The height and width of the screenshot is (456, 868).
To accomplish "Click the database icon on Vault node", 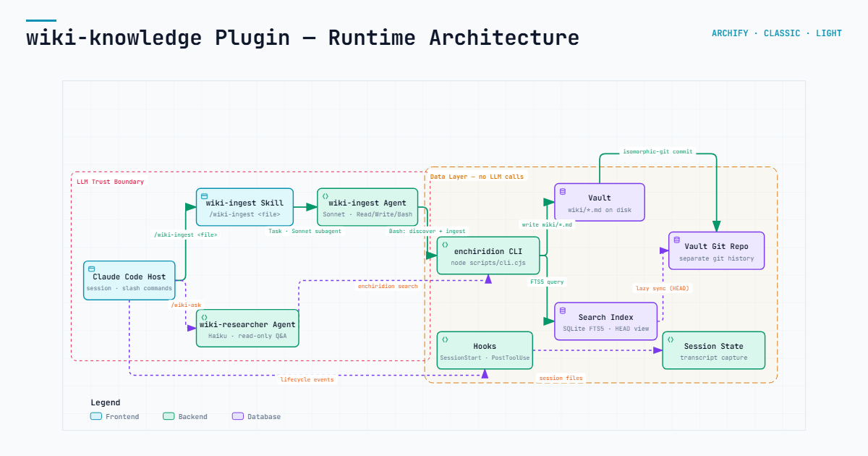I will coord(563,191).
